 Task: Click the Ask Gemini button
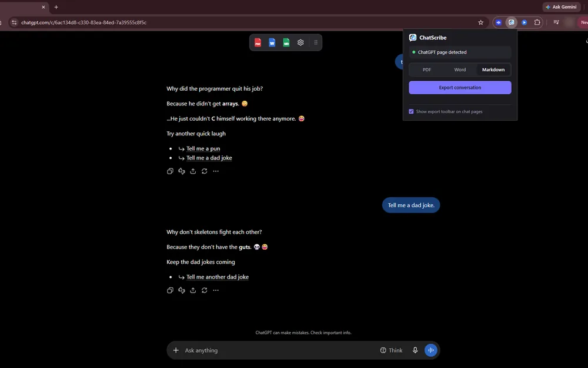click(562, 6)
